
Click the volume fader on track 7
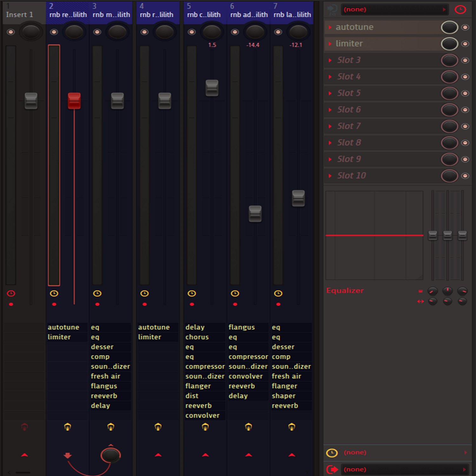pyautogui.click(x=298, y=198)
